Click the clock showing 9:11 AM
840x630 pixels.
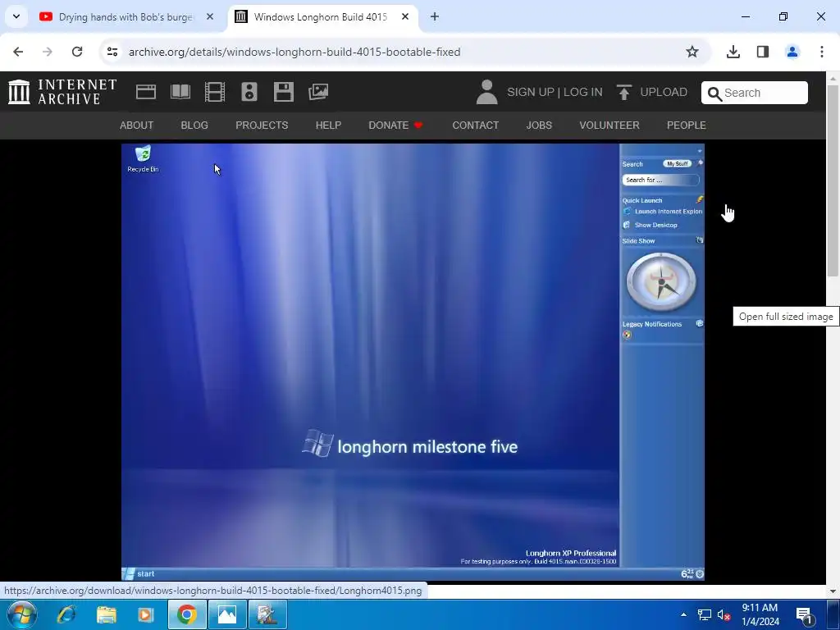click(760, 614)
